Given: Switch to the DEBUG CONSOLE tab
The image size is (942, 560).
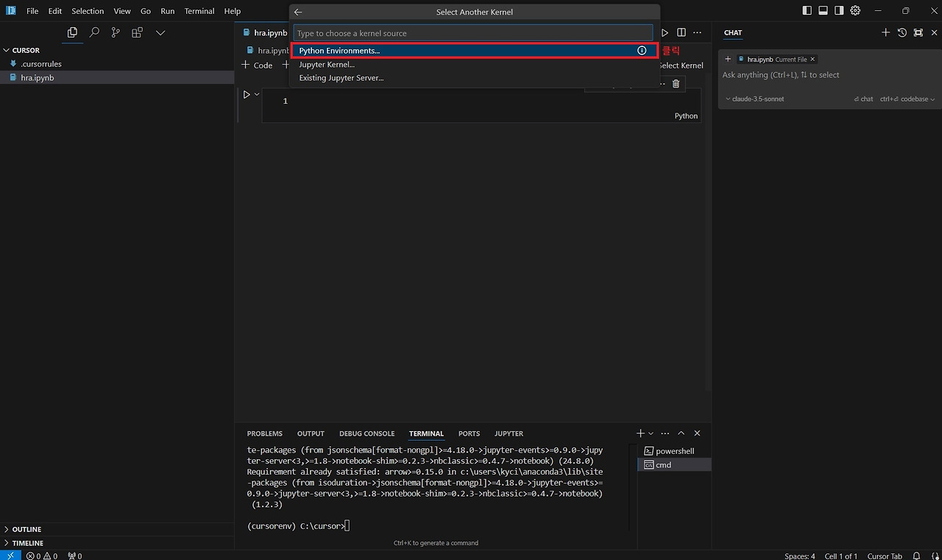Looking at the screenshot, I should pyautogui.click(x=366, y=433).
